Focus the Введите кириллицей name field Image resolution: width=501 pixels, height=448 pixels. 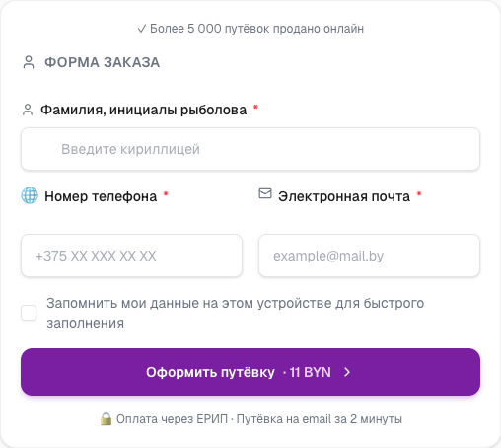point(250,149)
